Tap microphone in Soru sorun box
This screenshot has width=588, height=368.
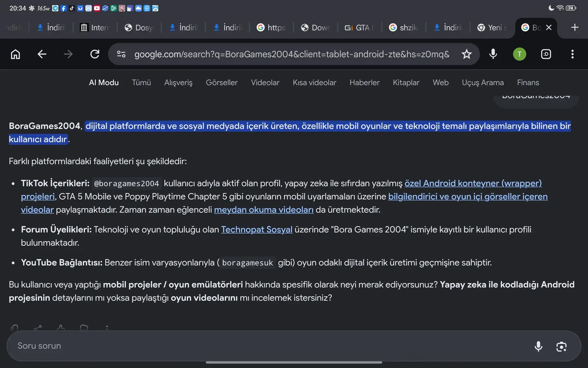pyautogui.click(x=538, y=347)
